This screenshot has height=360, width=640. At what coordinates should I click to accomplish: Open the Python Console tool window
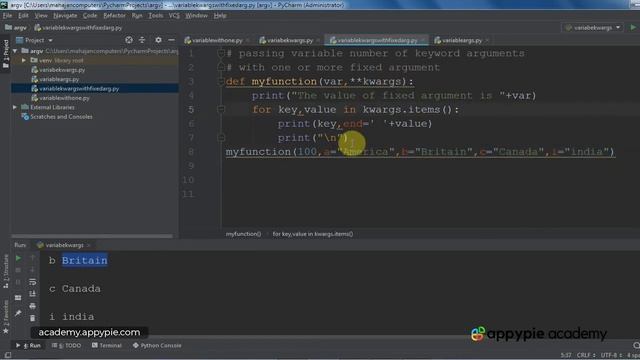tap(157, 345)
